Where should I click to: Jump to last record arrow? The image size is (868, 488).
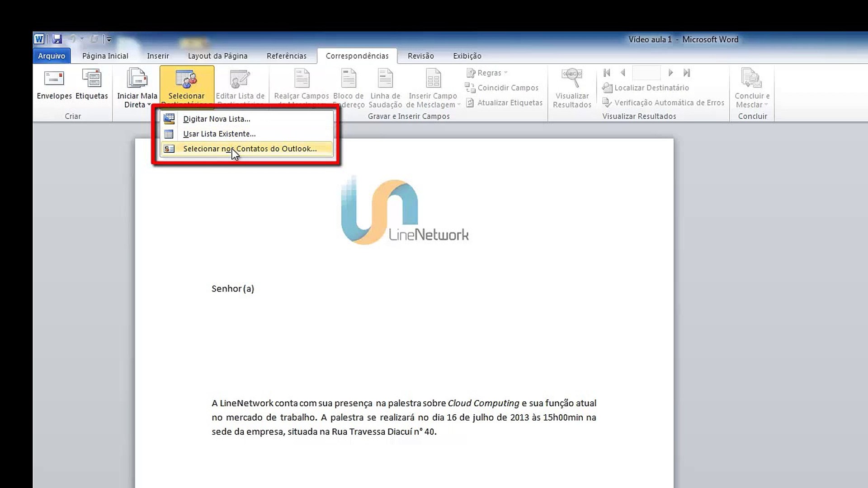[x=687, y=73]
